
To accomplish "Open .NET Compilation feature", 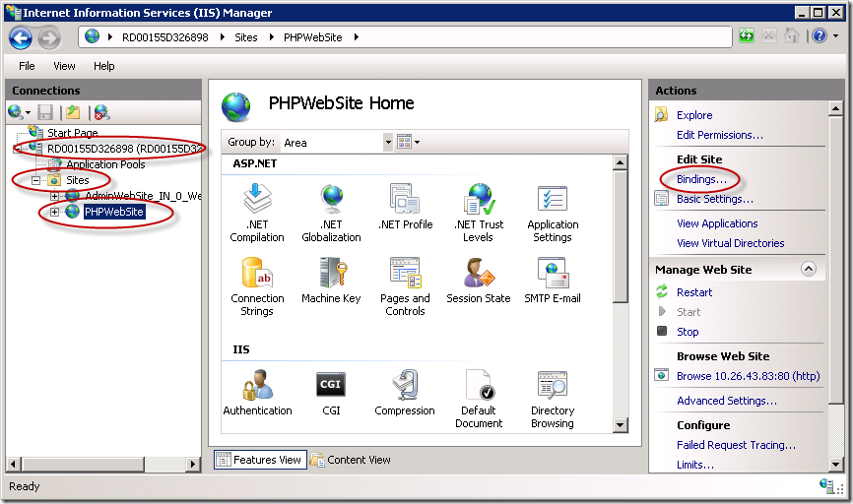I will (x=257, y=213).
